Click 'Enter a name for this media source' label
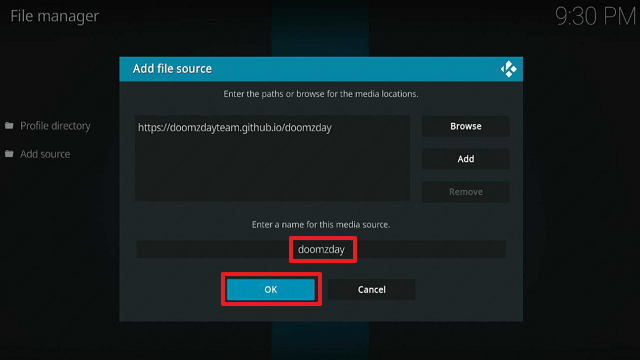 321,224
